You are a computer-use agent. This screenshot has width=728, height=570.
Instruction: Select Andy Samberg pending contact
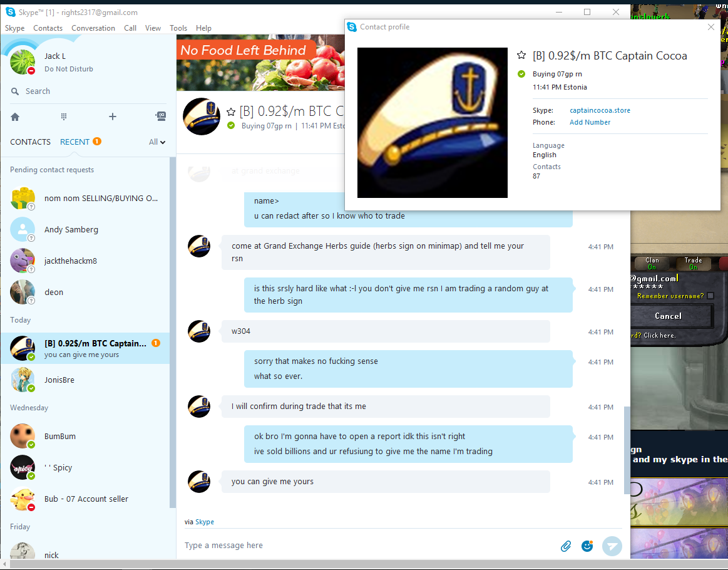[x=85, y=229]
